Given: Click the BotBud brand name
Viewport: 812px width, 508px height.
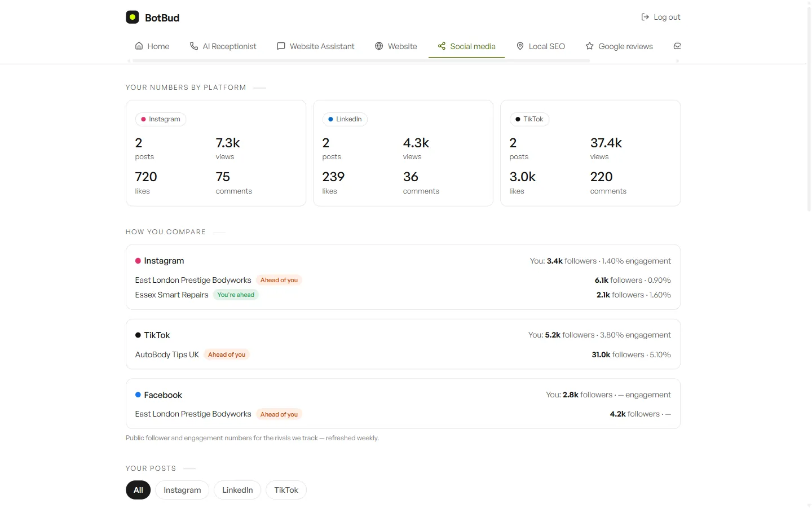Looking at the screenshot, I should 162,17.
